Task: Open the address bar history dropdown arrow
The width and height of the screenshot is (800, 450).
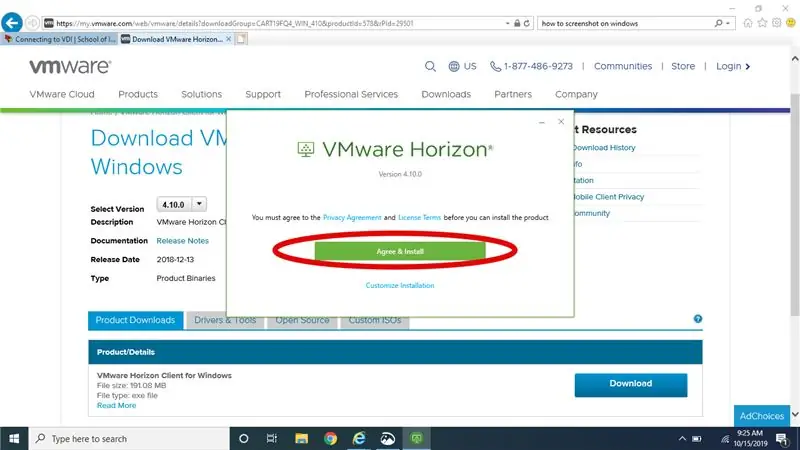Action: point(507,23)
